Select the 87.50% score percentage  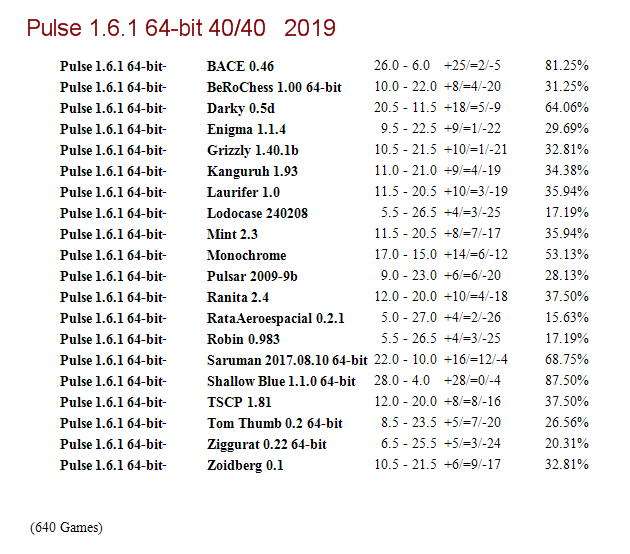coord(567,380)
